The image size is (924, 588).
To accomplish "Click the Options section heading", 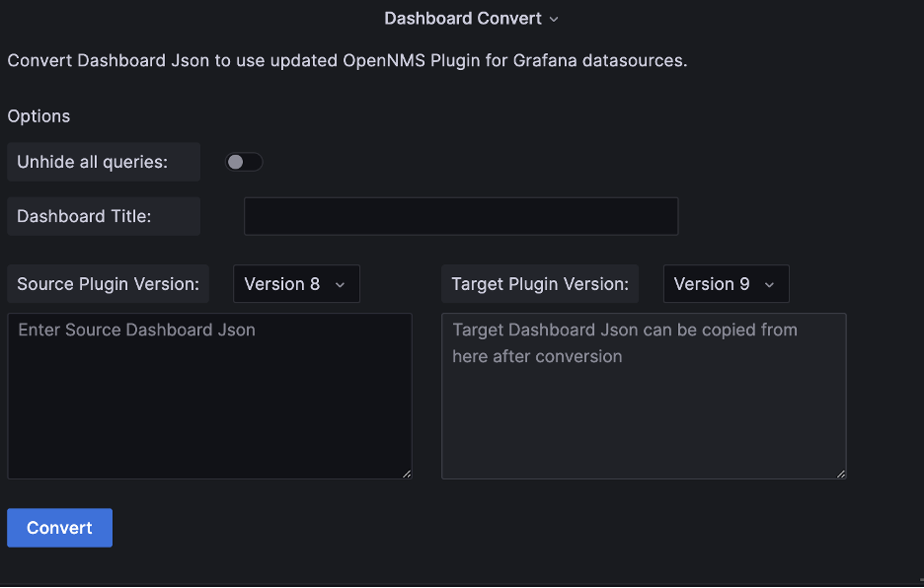I will coord(38,115).
